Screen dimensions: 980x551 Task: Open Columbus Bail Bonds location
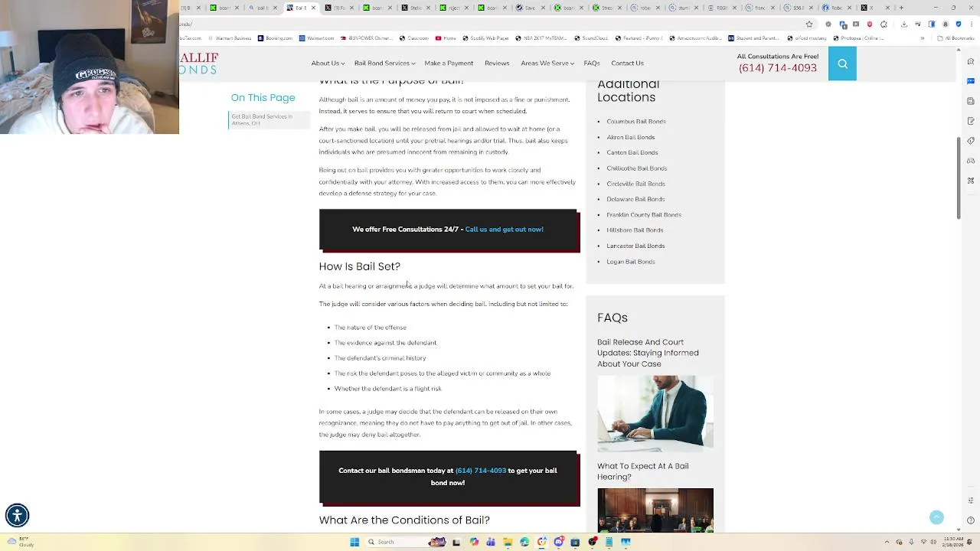click(x=636, y=122)
